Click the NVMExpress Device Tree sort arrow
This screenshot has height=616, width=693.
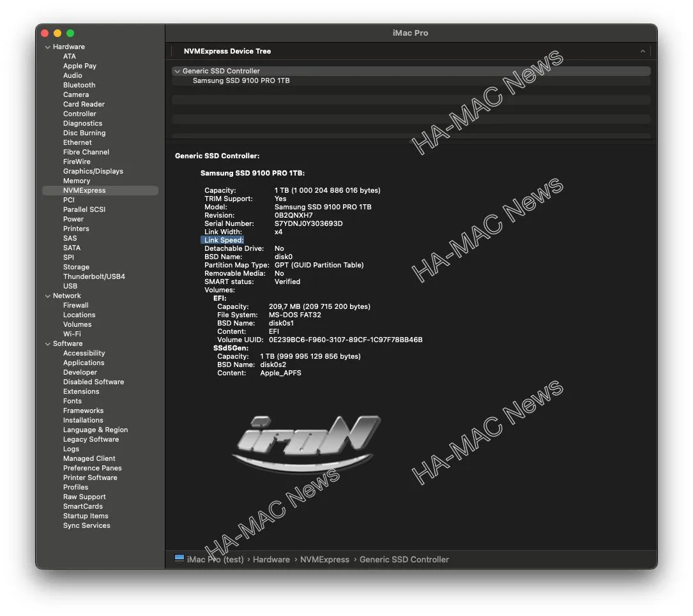coord(643,51)
